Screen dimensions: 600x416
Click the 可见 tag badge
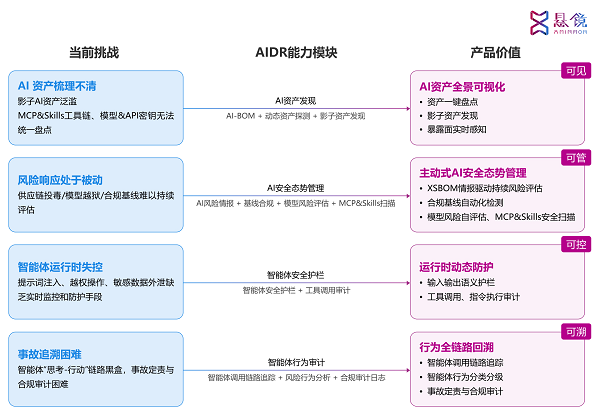tap(576, 70)
